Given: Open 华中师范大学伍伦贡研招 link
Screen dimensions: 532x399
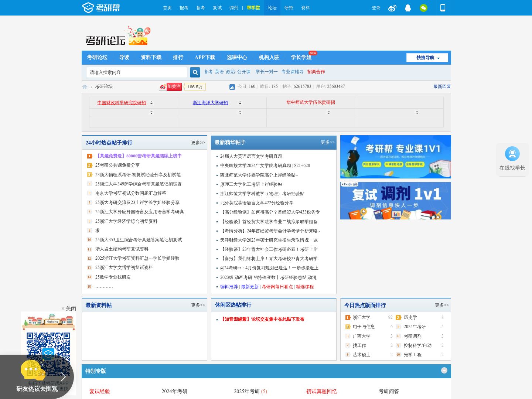Looking at the screenshot, I should click(311, 102).
